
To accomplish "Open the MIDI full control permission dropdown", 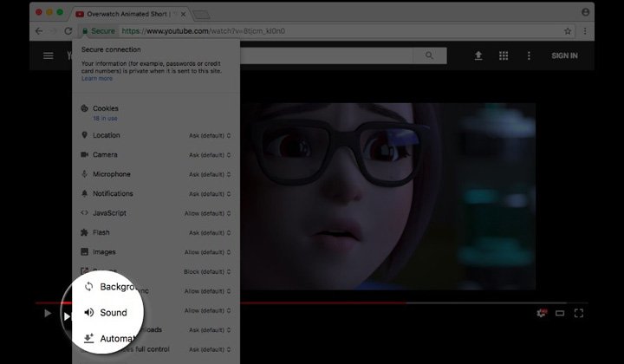I will click(x=210, y=349).
